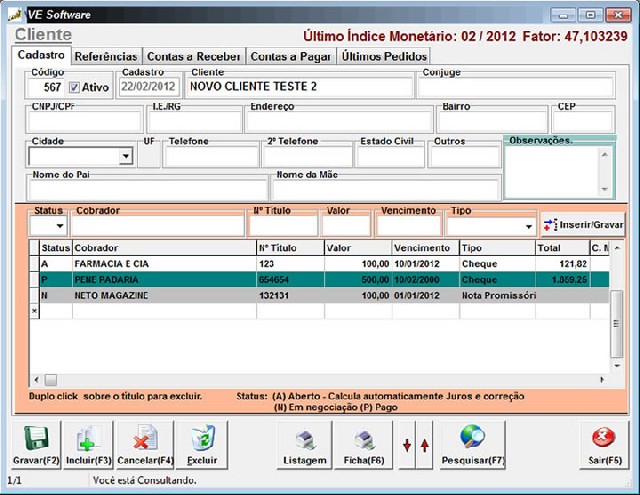Screen dimensions: 640x495
Task: Click the Estado Civil input field
Action: tap(390, 156)
